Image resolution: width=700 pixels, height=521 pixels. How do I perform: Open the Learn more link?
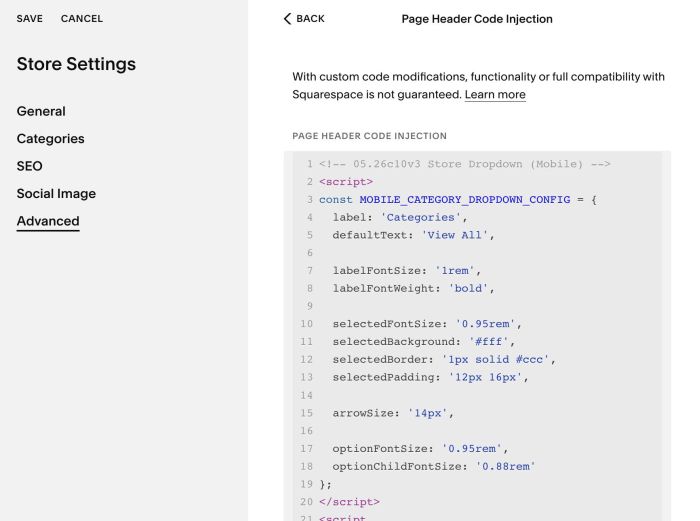click(495, 95)
